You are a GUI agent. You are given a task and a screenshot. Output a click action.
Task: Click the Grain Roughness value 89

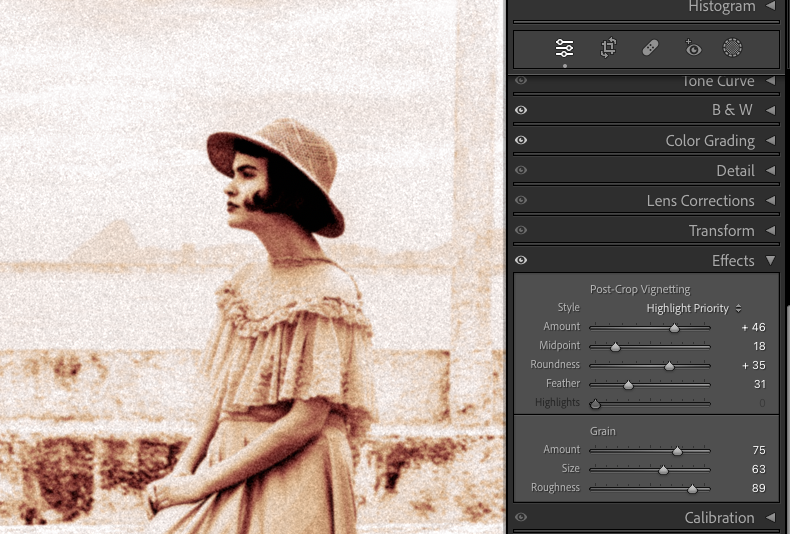click(757, 488)
